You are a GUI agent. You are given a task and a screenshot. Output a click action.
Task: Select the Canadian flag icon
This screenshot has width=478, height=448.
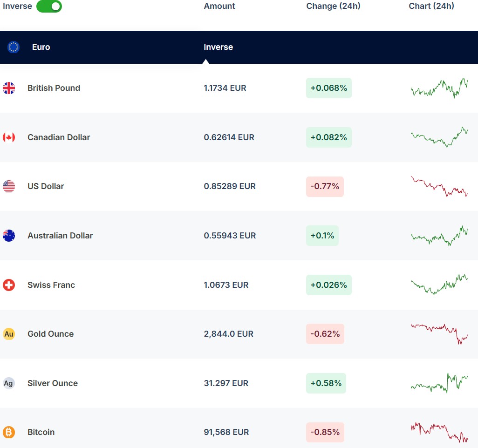pos(9,137)
